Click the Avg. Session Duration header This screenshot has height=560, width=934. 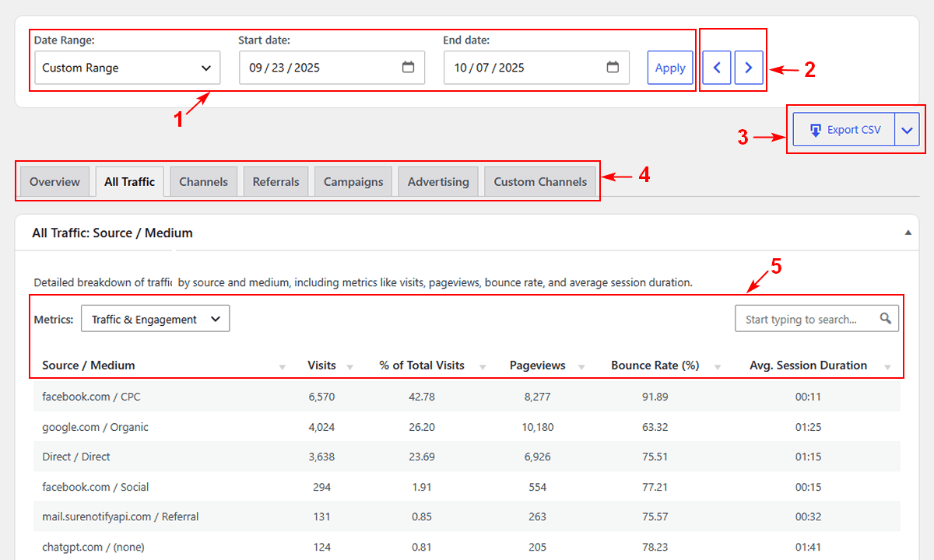click(x=808, y=366)
